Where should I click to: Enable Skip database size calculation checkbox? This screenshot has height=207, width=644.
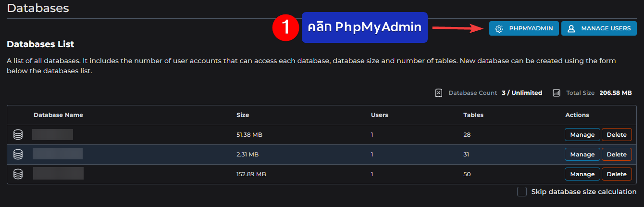tap(522, 192)
